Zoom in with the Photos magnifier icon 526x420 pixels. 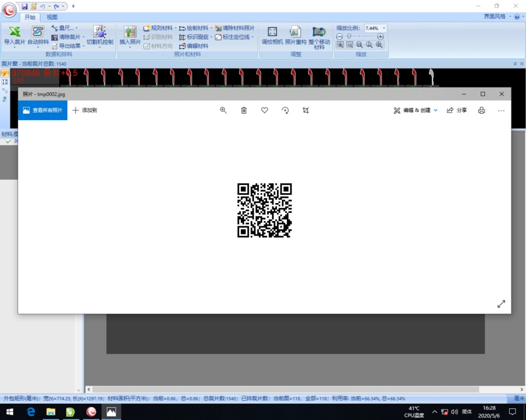(x=223, y=110)
